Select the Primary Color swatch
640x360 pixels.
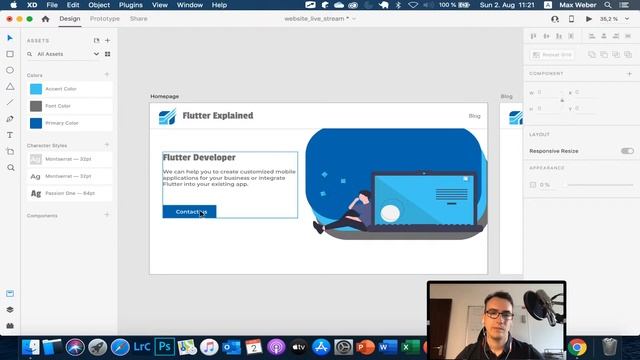[x=36, y=123]
